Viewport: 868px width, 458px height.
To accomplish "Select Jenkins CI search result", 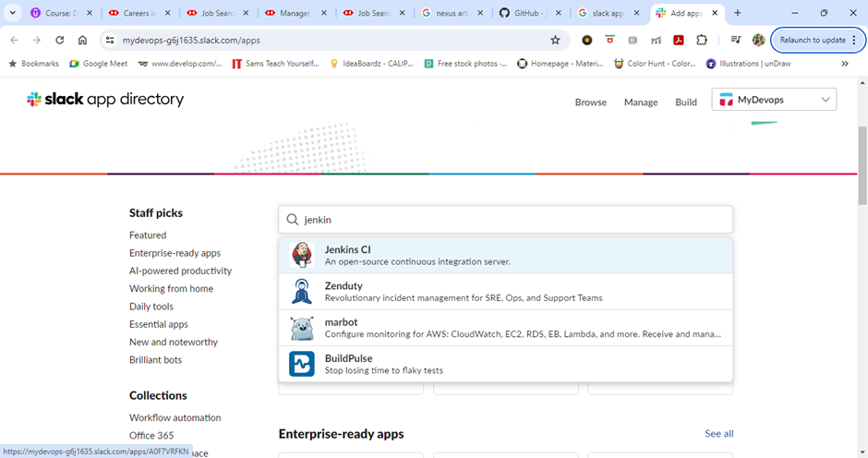I will (505, 255).
